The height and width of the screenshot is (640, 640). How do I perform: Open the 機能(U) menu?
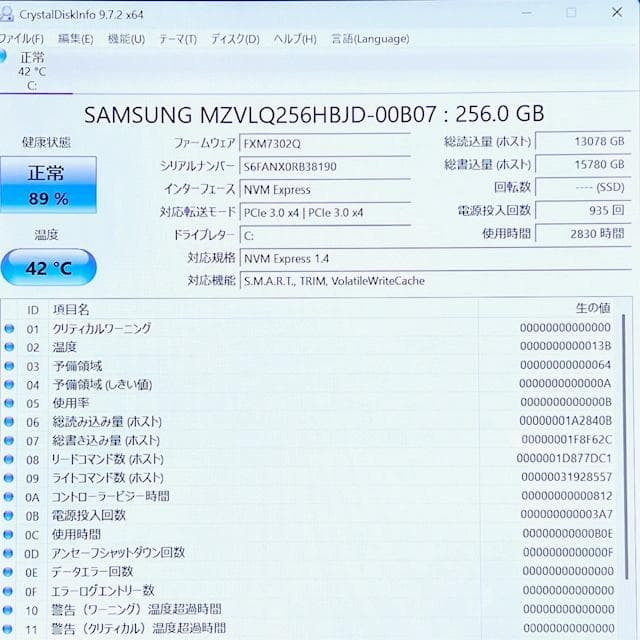(x=126, y=39)
